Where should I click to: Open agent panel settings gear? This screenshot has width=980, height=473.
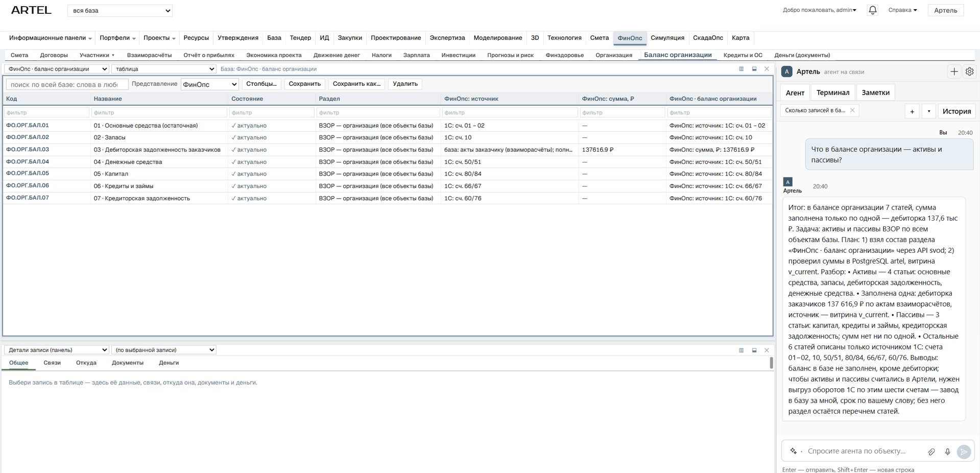pyautogui.click(x=969, y=72)
